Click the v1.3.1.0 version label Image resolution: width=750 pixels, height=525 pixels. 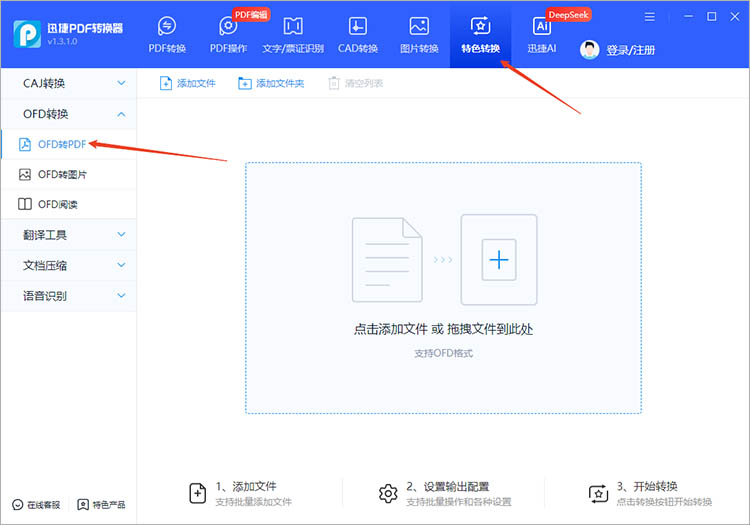point(62,42)
